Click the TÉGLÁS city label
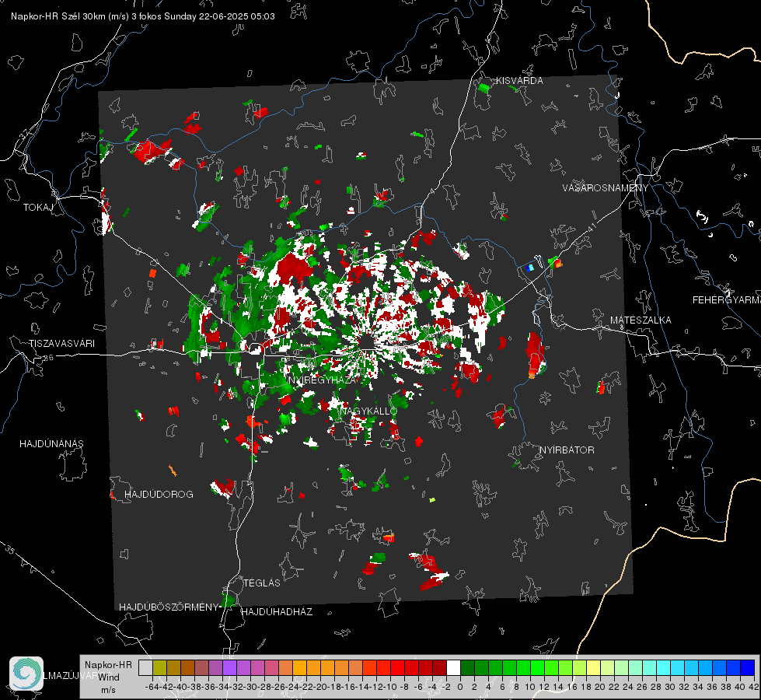The width and height of the screenshot is (761, 700). click(x=262, y=583)
